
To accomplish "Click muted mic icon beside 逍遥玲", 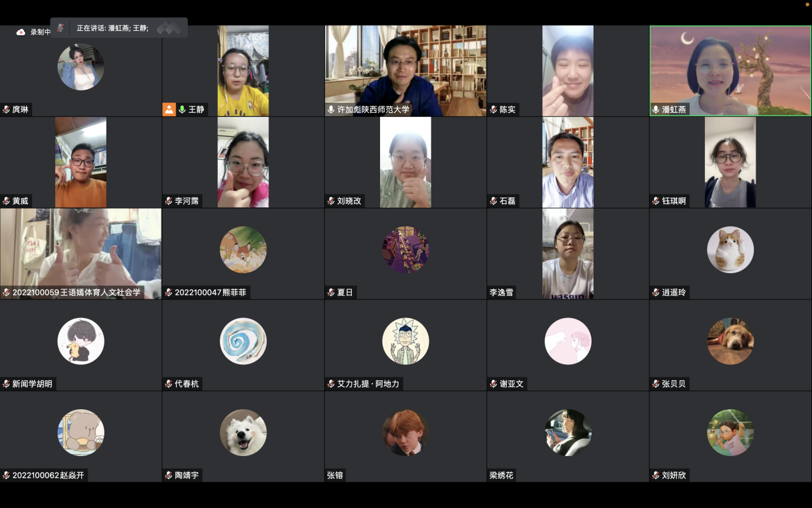I will click(x=656, y=292).
